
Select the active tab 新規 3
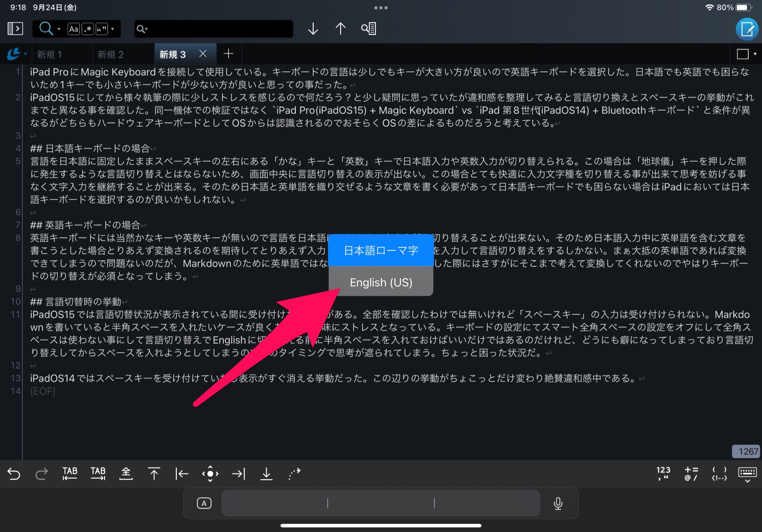click(173, 54)
